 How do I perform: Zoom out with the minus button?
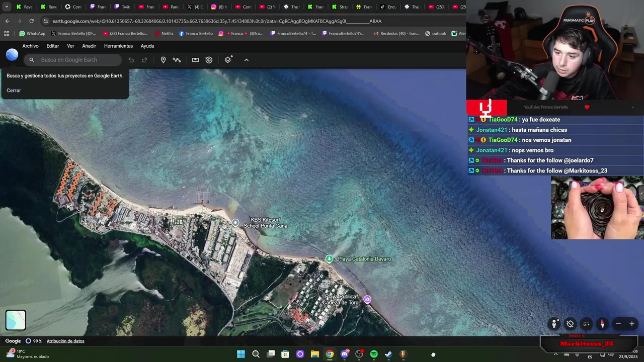coord(618,324)
